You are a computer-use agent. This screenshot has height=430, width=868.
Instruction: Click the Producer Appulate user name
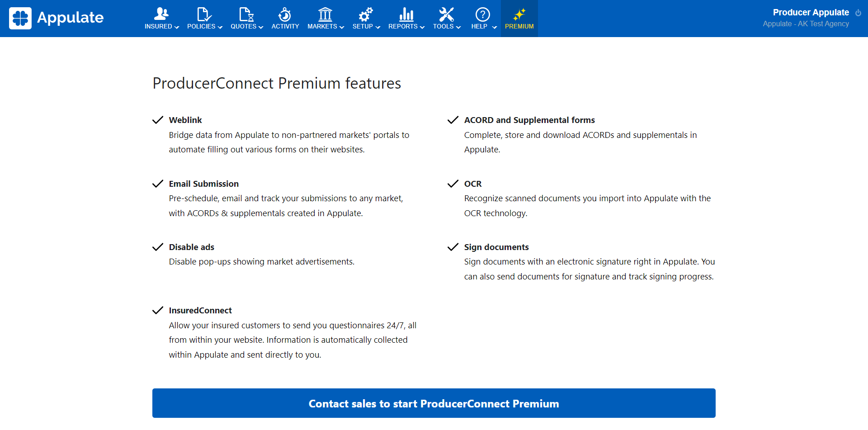pos(811,12)
